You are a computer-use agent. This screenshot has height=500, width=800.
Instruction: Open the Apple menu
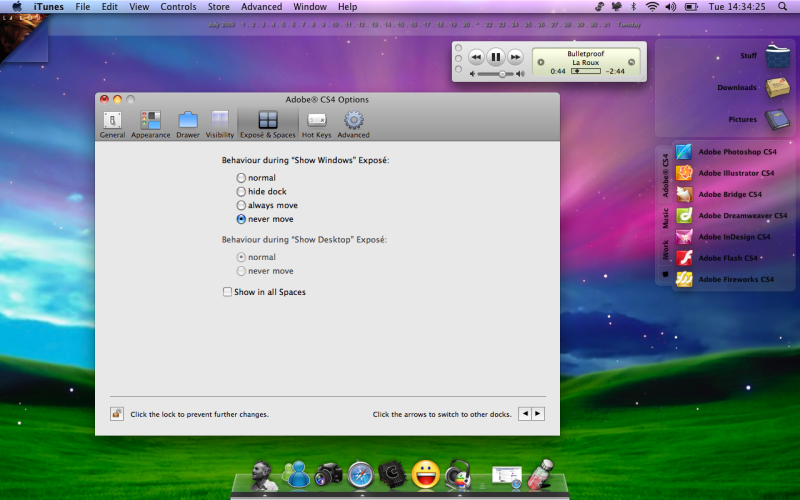pyautogui.click(x=17, y=7)
